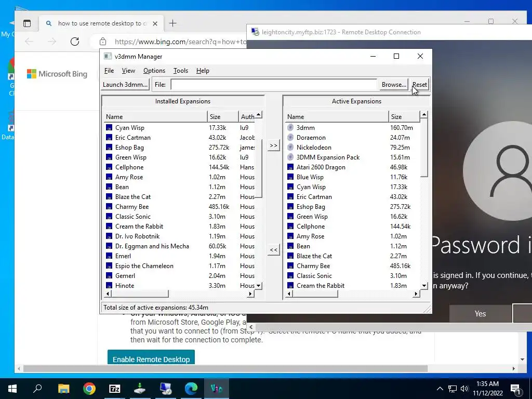Select the 3dmm disc icon in Active Expansions
Viewport: 532px width, 399px height.
290,128
